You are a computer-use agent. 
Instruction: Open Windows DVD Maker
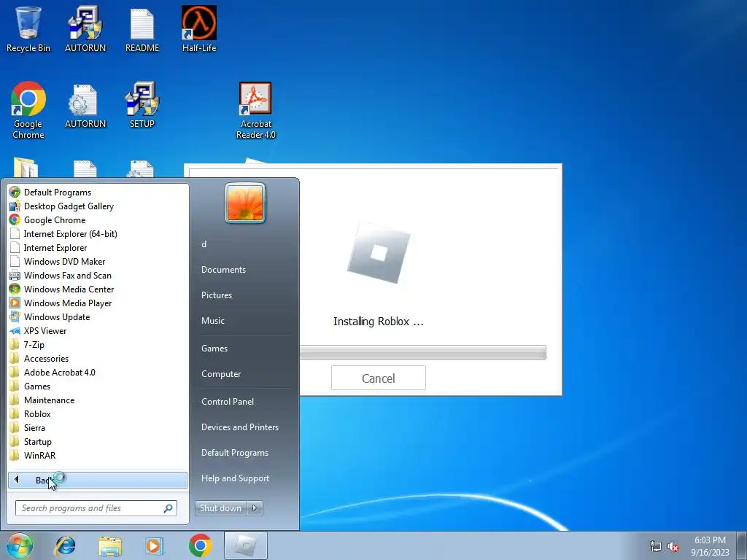click(x=98, y=262)
